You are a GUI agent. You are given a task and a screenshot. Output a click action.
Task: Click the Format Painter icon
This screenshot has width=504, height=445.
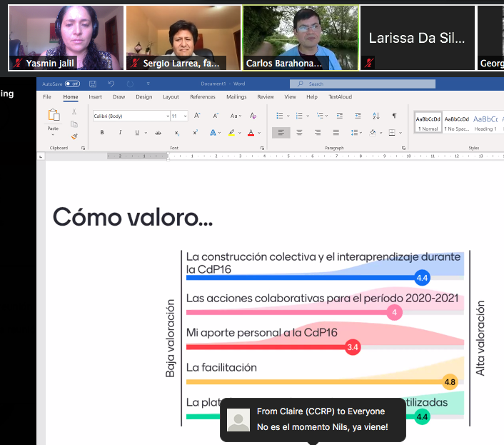click(x=74, y=136)
